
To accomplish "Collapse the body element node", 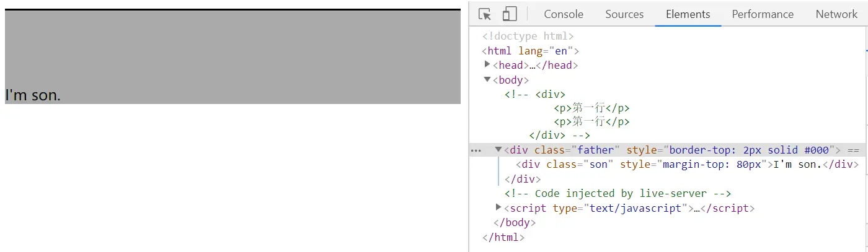I will pyautogui.click(x=487, y=79).
